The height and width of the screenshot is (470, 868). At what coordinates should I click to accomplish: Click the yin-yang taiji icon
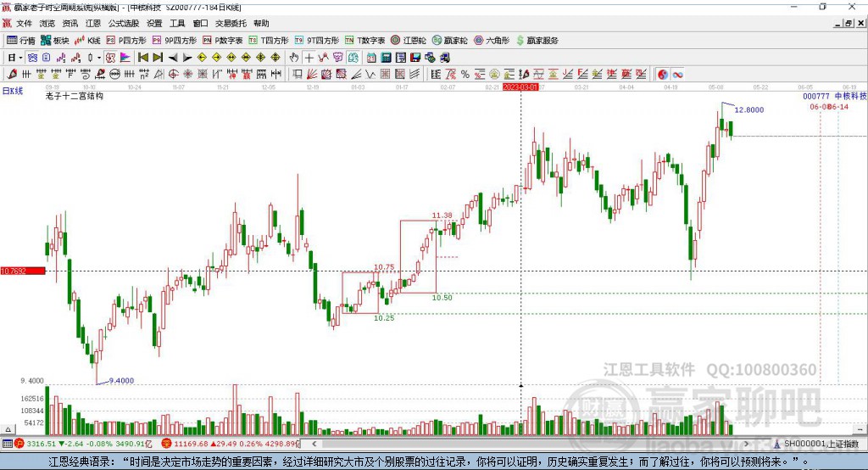tap(663, 75)
